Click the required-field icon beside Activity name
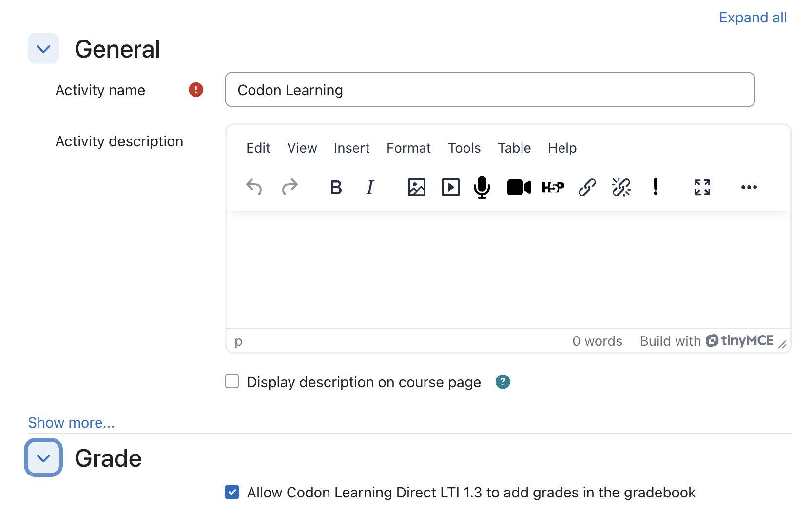This screenshot has height=515, width=812. (196, 90)
